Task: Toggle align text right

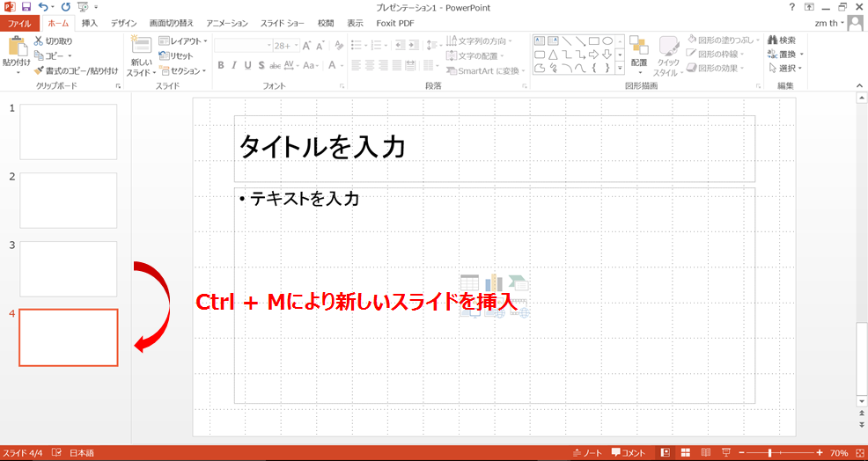Action: tap(383, 65)
